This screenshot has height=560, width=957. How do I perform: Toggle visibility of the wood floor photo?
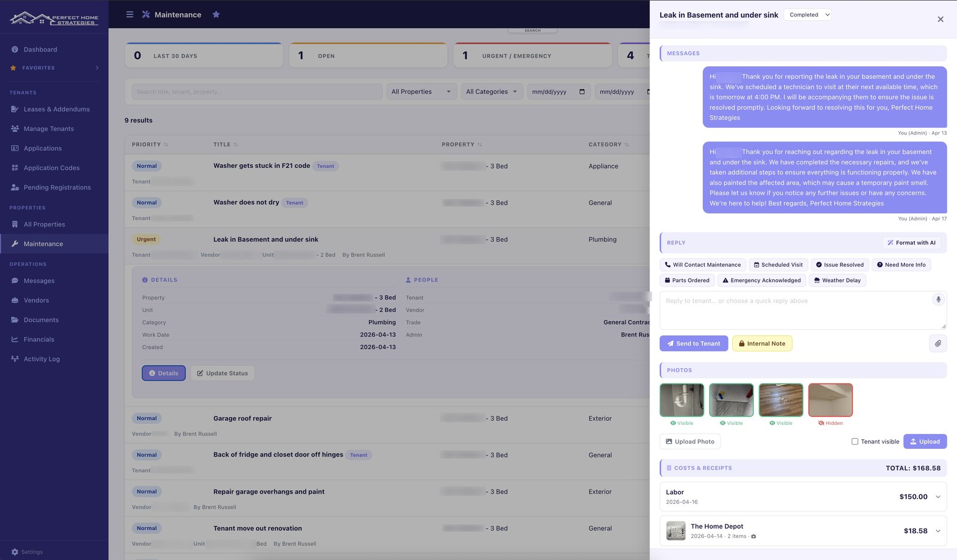pyautogui.click(x=781, y=423)
